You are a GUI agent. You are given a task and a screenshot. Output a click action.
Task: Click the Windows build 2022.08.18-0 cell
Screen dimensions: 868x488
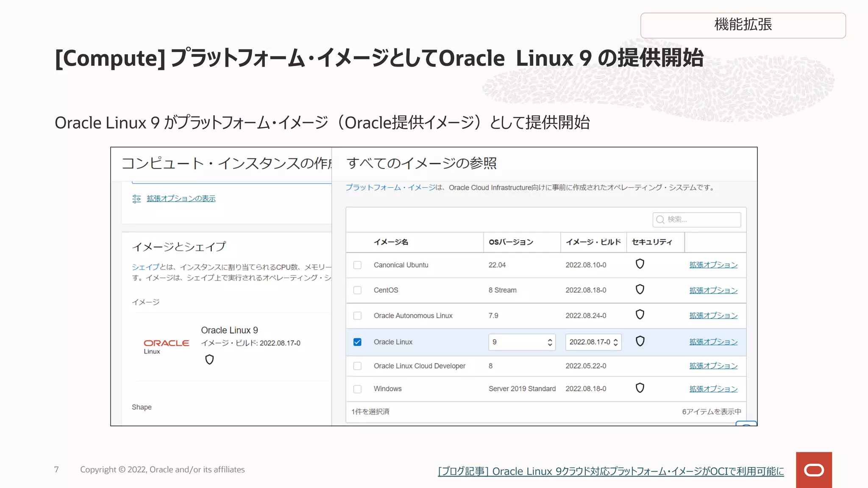click(586, 389)
